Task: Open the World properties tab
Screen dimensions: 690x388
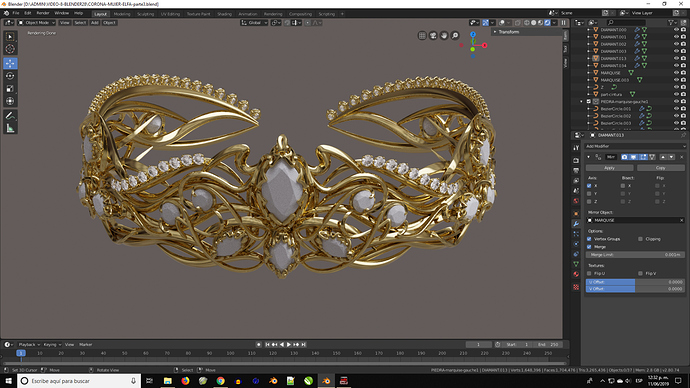Action: [x=576, y=201]
